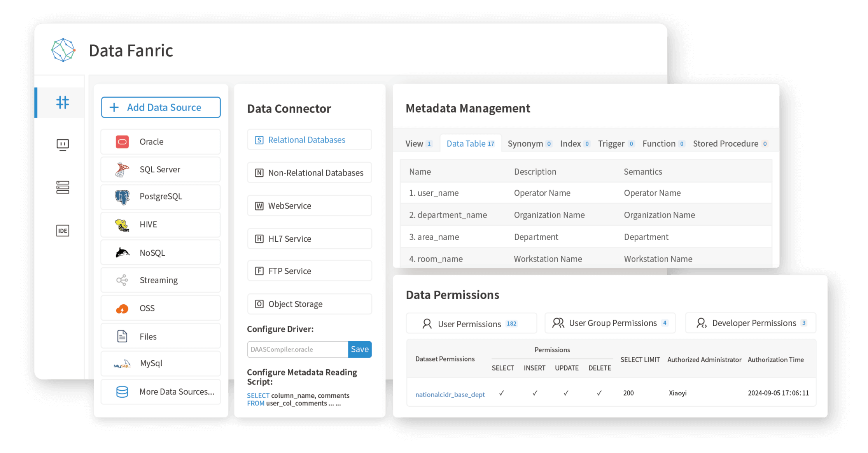Open the IDE sidebar icon
This screenshot has width=868, height=453.
click(x=63, y=230)
